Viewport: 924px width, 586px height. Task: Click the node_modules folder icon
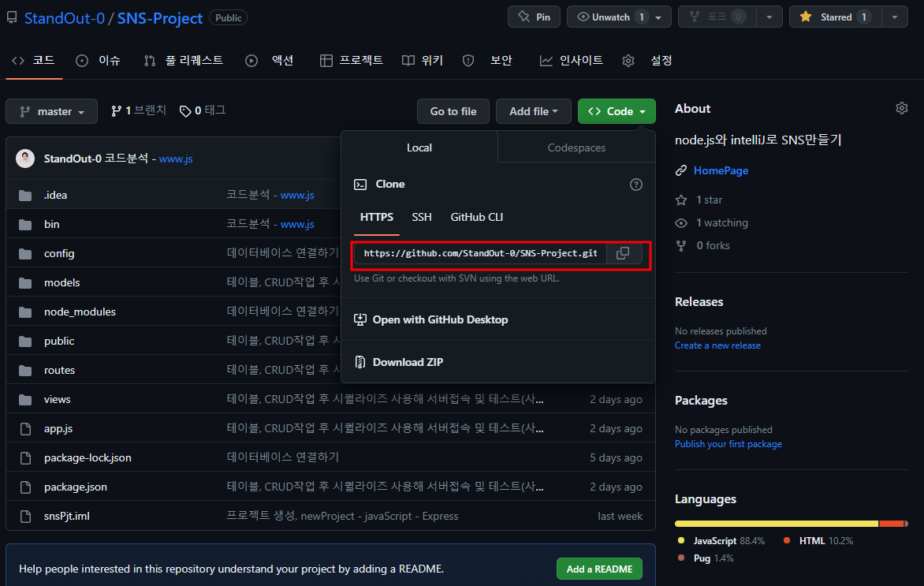pyautogui.click(x=24, y=312)
